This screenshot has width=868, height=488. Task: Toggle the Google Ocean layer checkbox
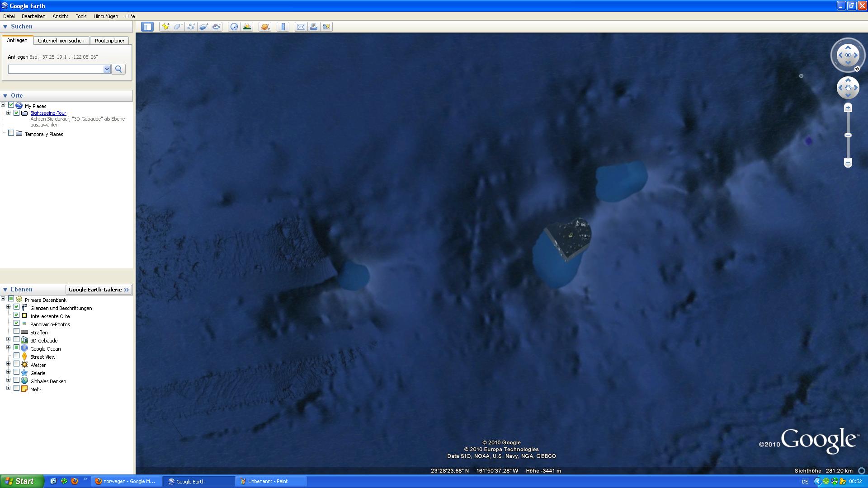tap(17, 348)
